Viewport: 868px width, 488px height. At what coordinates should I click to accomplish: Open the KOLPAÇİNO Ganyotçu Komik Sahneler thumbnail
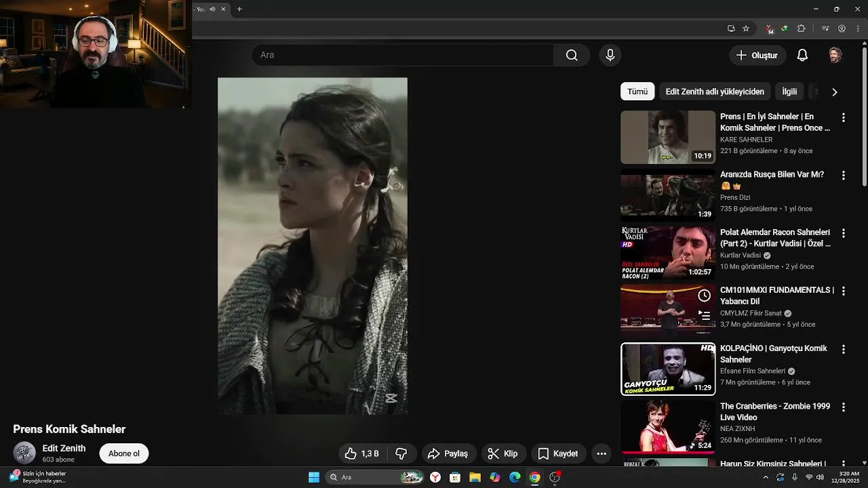668,369
